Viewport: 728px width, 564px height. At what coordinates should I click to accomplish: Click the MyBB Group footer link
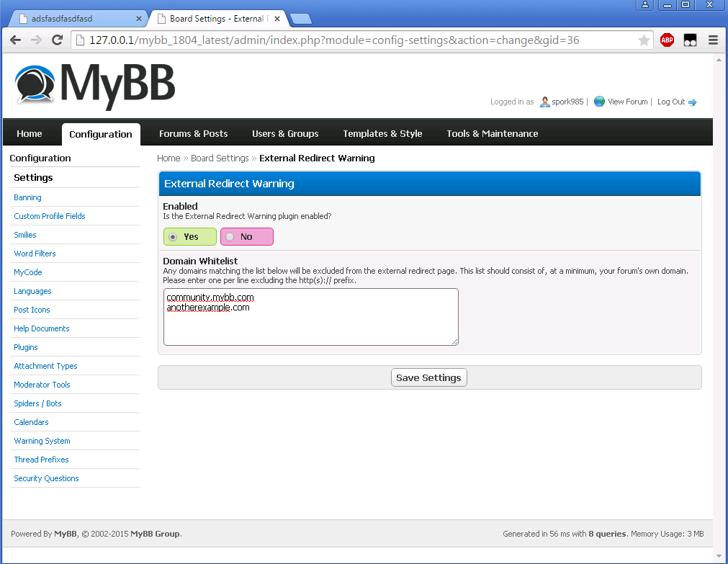point(155,534)
